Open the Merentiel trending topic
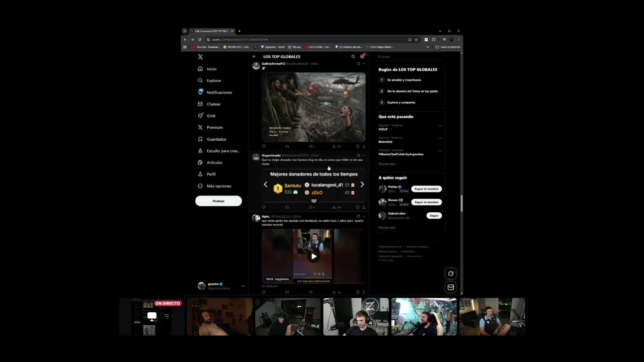This screenshot has width=644, height=362. click(x=385, y=142)
